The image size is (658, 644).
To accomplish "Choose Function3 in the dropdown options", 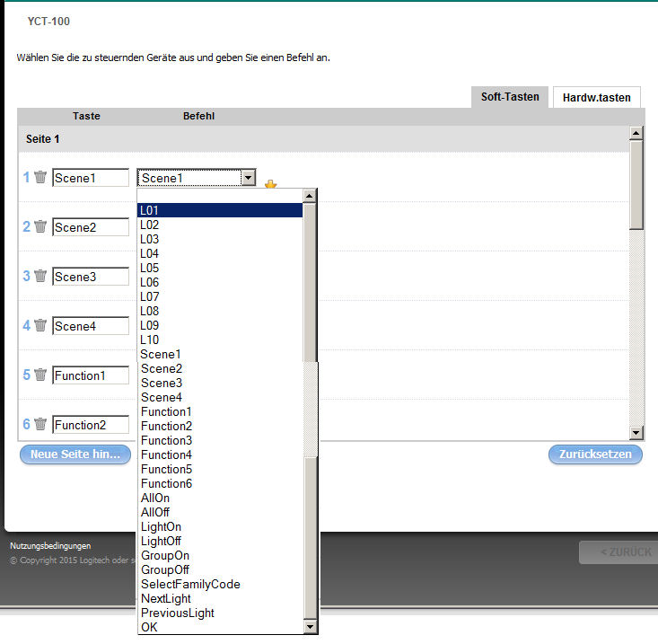I will (x=166, y=440).
